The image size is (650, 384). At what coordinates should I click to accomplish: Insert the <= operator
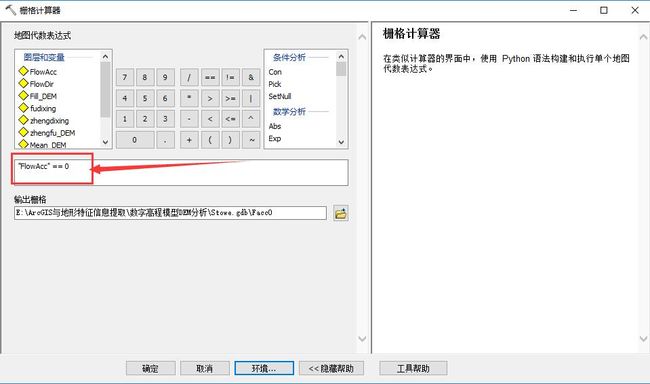230,119
